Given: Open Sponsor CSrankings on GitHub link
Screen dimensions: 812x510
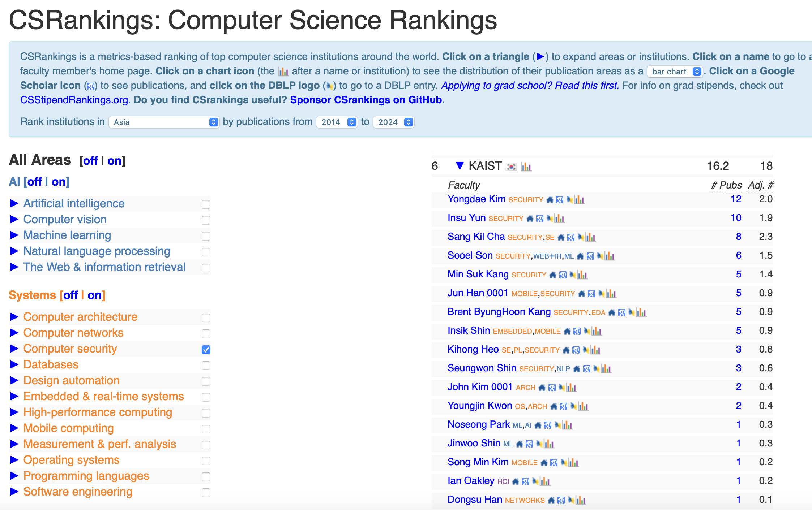Looking at the screenshot, I should click(366, 100).
